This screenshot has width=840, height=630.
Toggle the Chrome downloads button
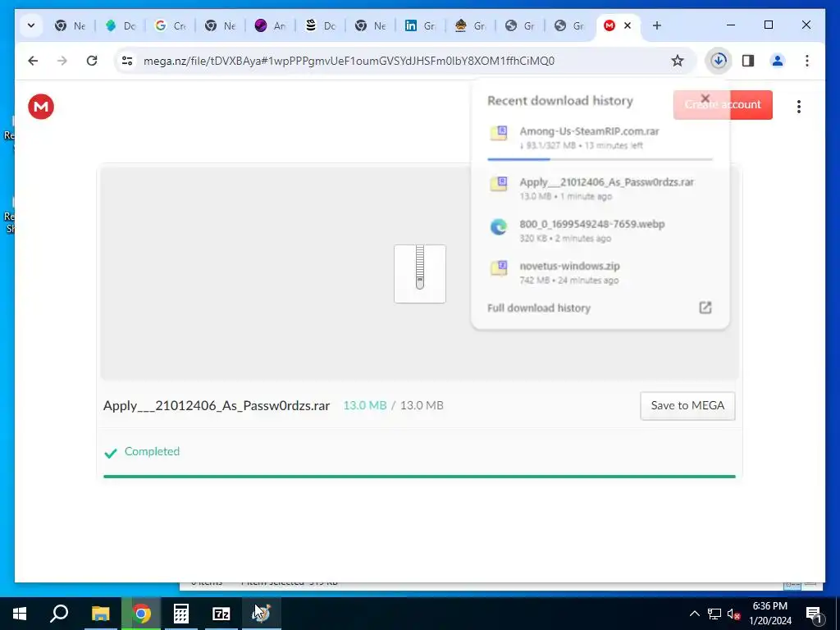tap(719, 61)
